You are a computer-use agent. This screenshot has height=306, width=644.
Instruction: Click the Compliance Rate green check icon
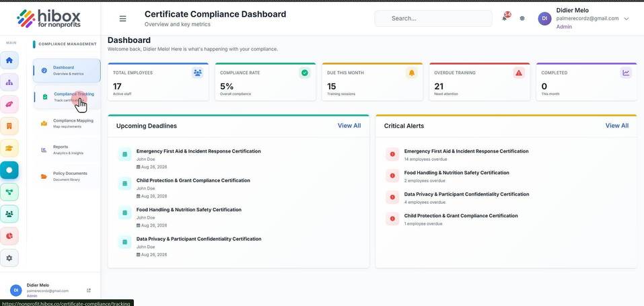305,73
